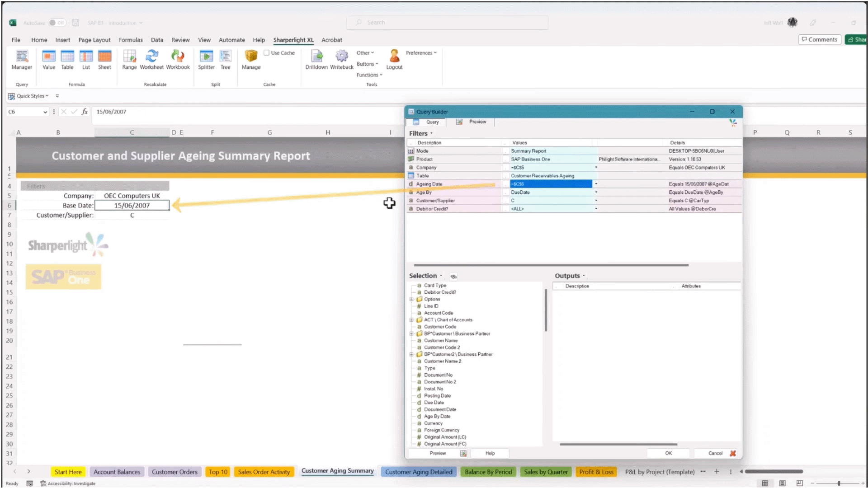The width and height of the screenshot is (868, 488).
Task: Click the Selection tree vertical scrollbar
Action: click(x=546, y=310)
